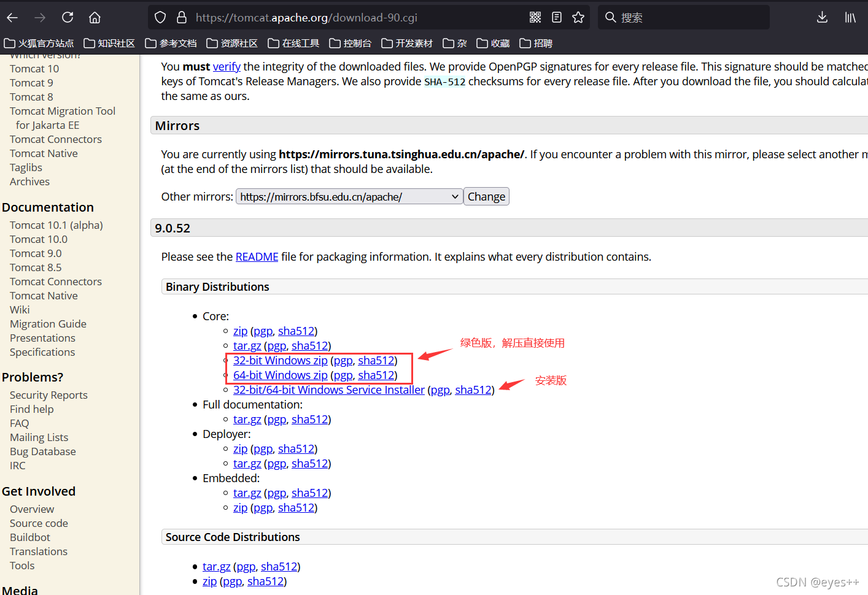Screen dimensions: 868x595
Task: Open FAQ sidebar link
Action: 19,423
